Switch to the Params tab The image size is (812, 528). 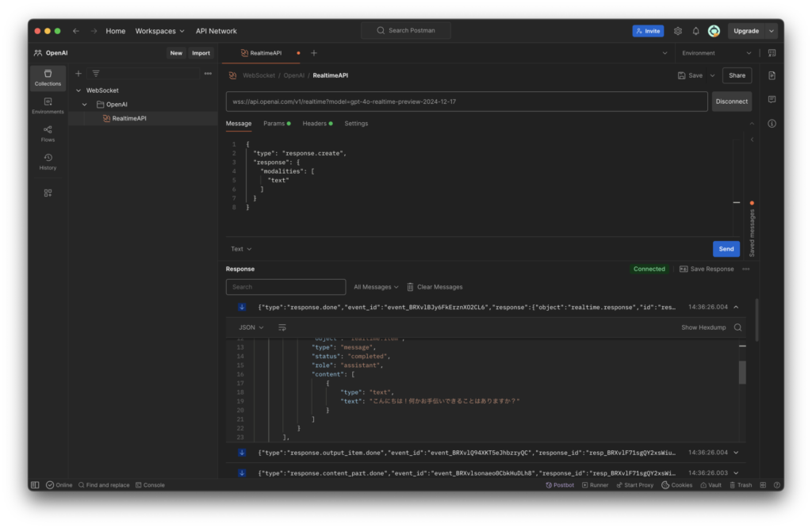277,123
